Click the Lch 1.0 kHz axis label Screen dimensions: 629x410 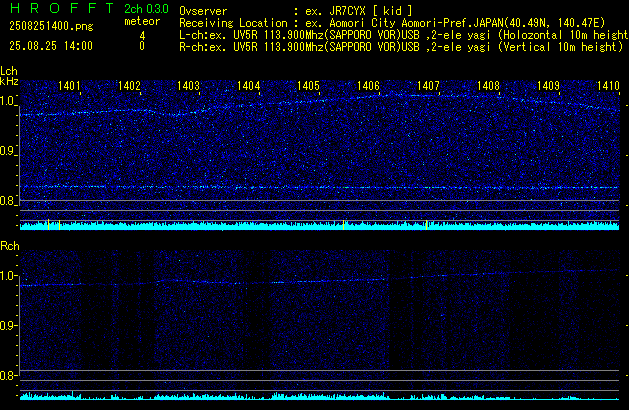coord(8,101)
